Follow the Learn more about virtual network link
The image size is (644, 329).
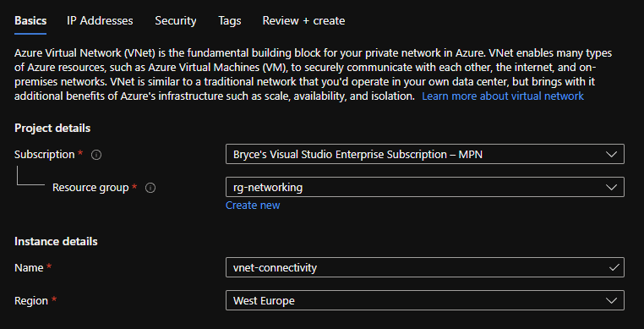[503, 96]
